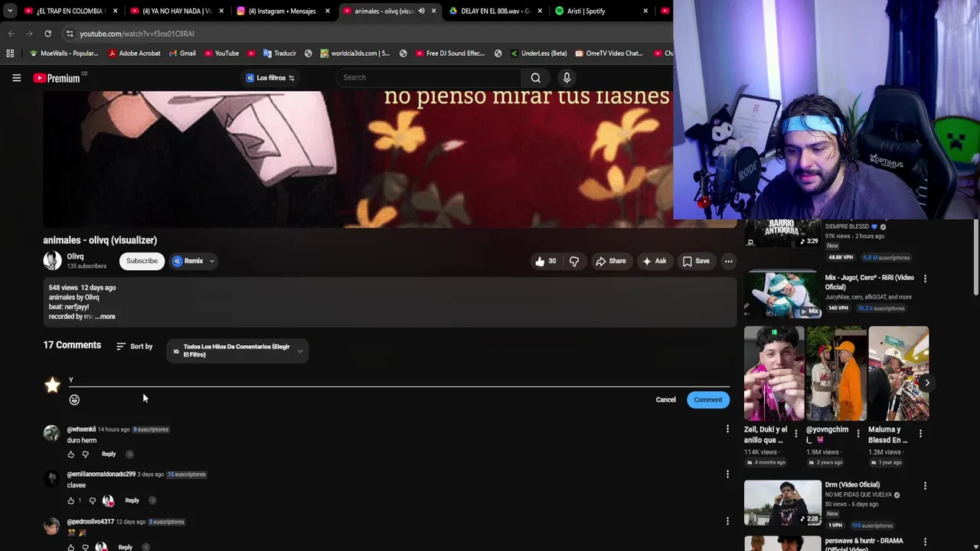Start voice search with microphone icon
This screenshot has height=551, width=980.
pos(567,77)
